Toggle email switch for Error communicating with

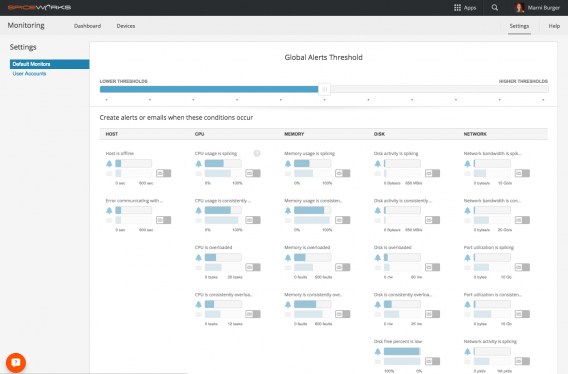[163, 220]
